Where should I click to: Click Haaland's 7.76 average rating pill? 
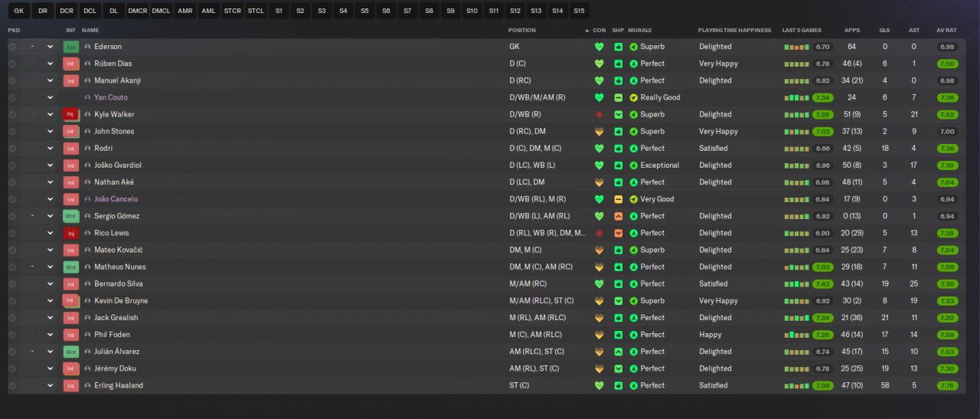click(x=947, y=385)
